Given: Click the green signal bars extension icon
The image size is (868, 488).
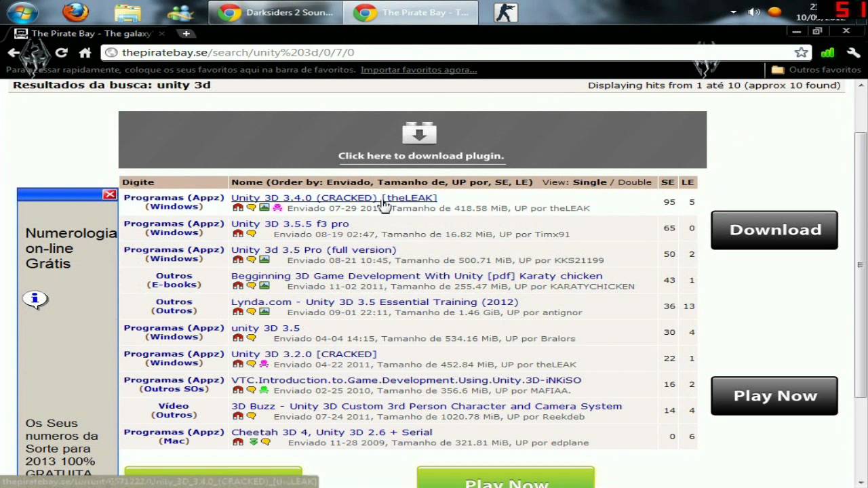Looking at the screenshot, I should point(827,52).
